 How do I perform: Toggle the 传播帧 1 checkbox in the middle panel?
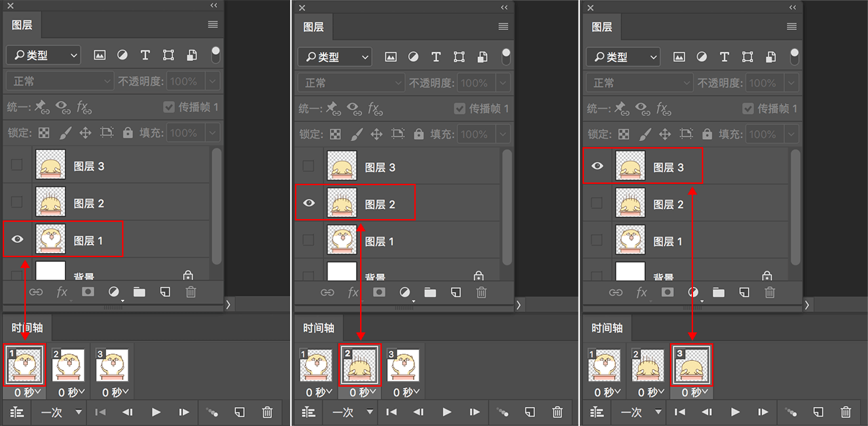(459, 109)
